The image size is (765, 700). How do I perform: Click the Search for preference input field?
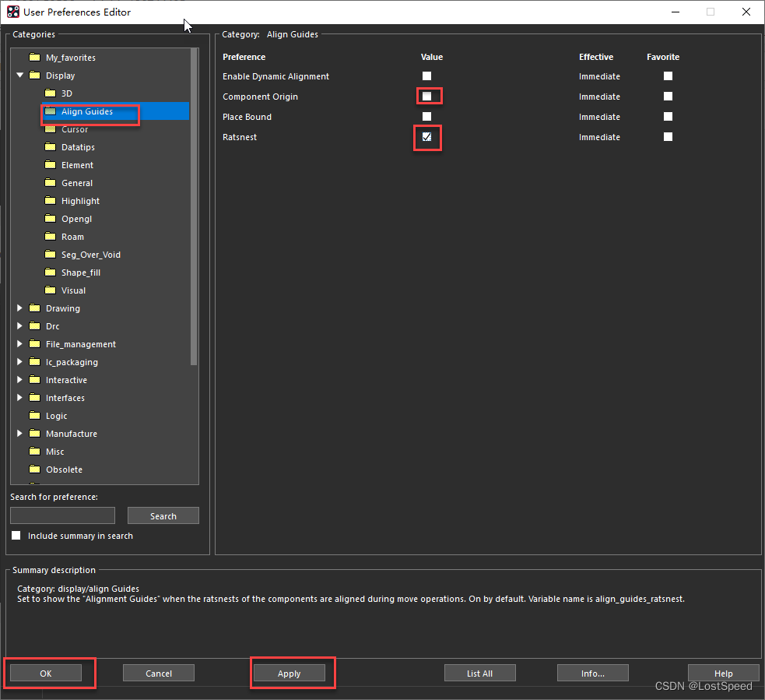[x=62, y=515]
